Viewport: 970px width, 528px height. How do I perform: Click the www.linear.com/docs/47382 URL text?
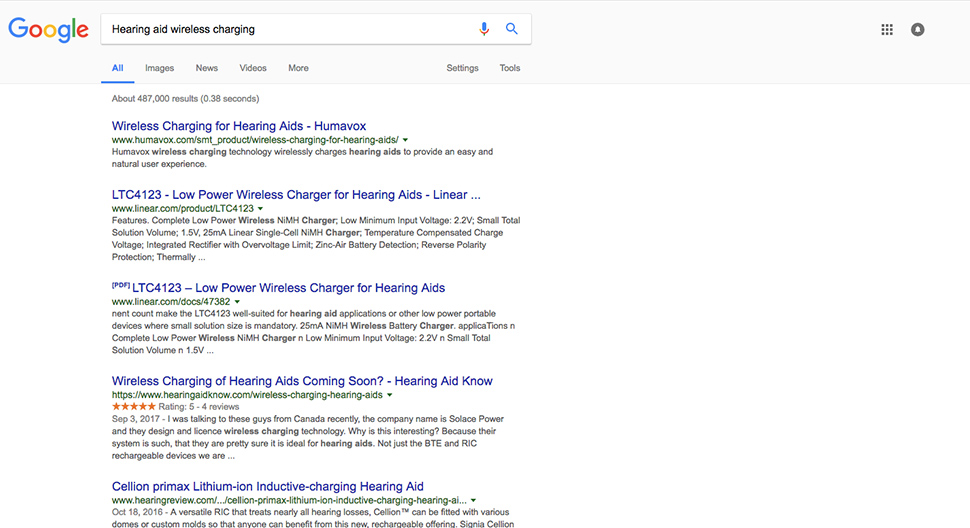pyautogui.click(x=171, y=302)
